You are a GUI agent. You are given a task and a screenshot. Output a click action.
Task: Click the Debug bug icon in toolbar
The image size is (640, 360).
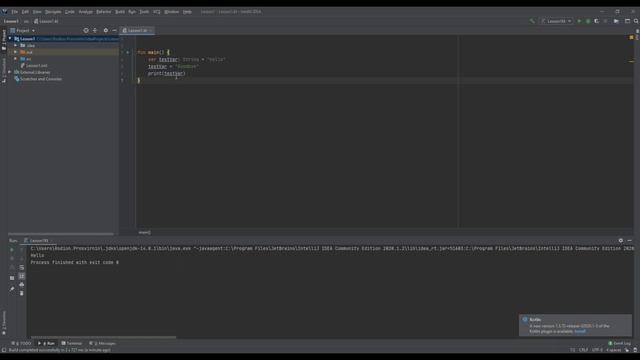588,21
